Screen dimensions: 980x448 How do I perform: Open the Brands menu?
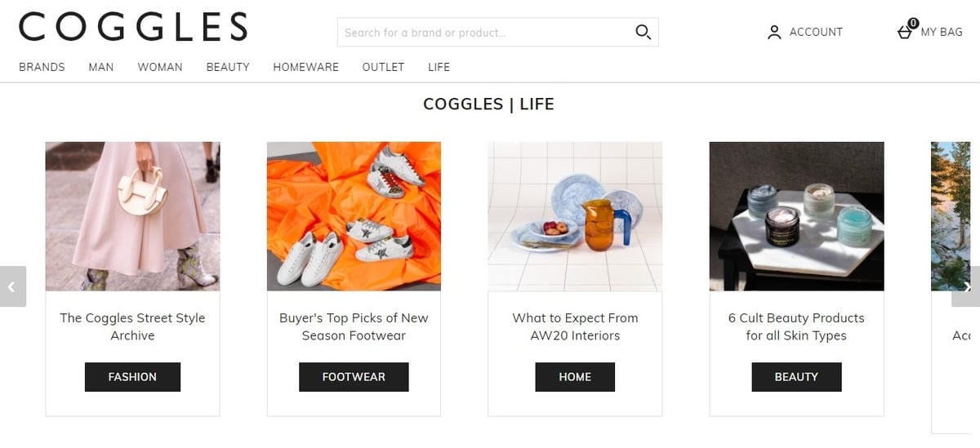[x=42, y=67]
